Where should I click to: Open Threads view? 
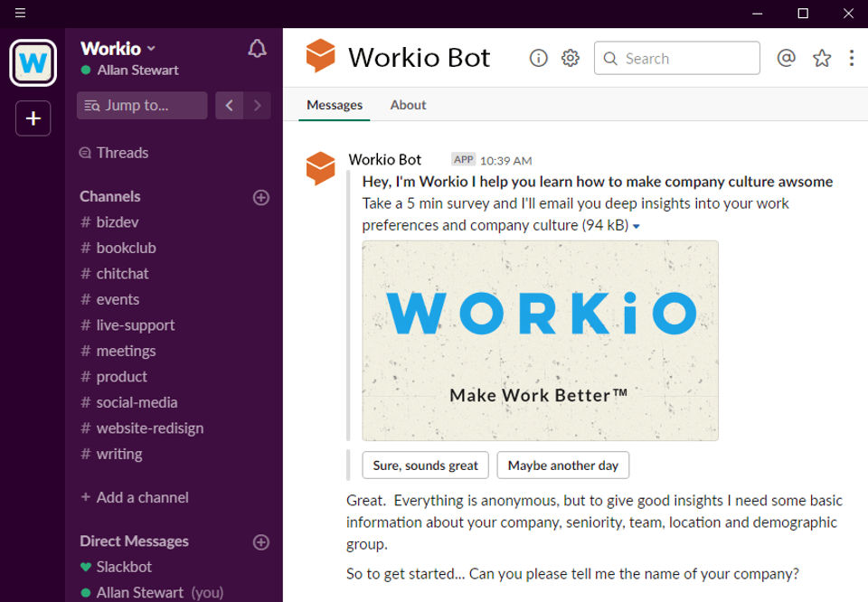pyautogui.click(x=114, y=153)
